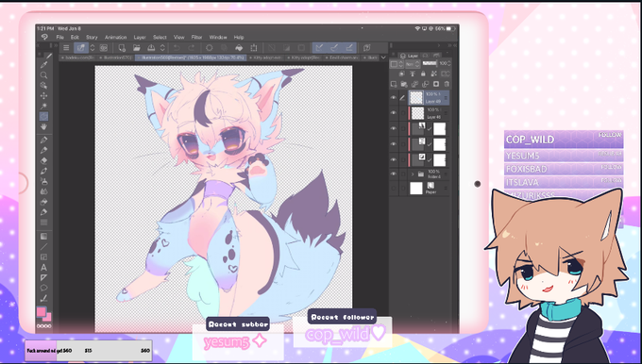Toggle eye of third masked layer
642x364 pixels.
pos(394,159)
